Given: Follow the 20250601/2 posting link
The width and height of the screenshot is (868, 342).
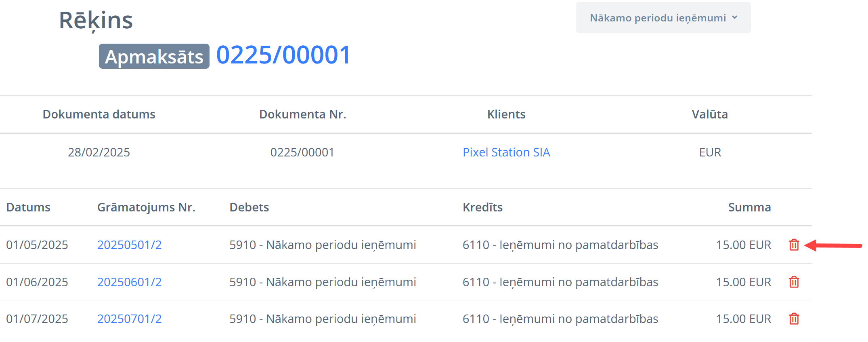Looking at the screenshot, I should 129,282.
